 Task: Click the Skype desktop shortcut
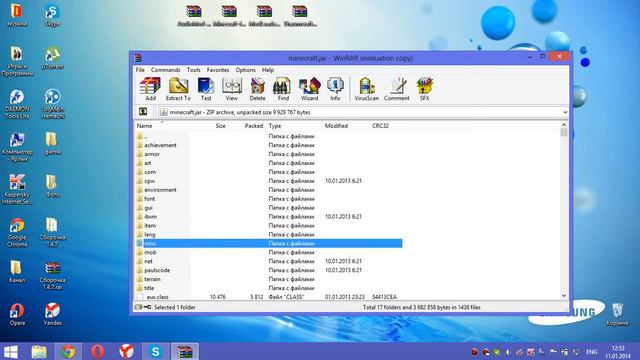tap(52, 16)
